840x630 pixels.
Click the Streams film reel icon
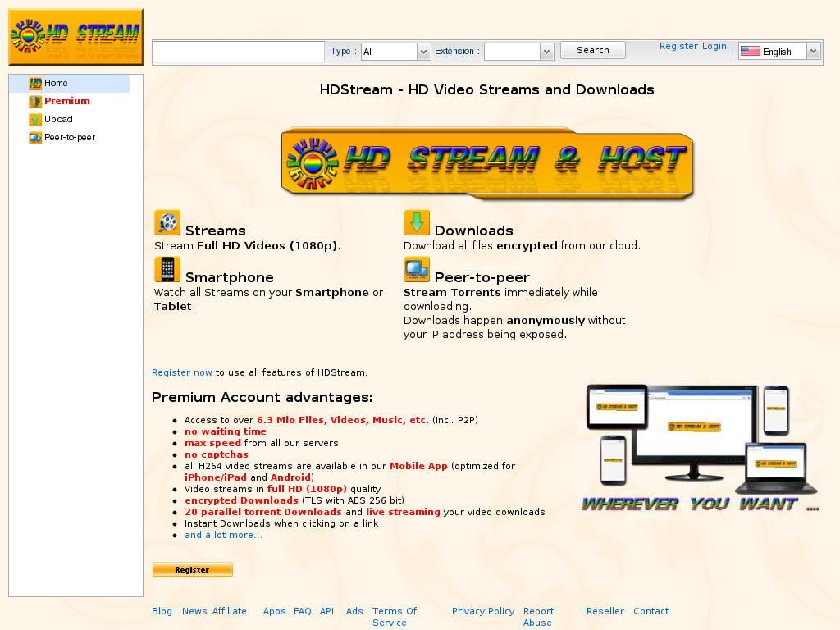(167, 221)
